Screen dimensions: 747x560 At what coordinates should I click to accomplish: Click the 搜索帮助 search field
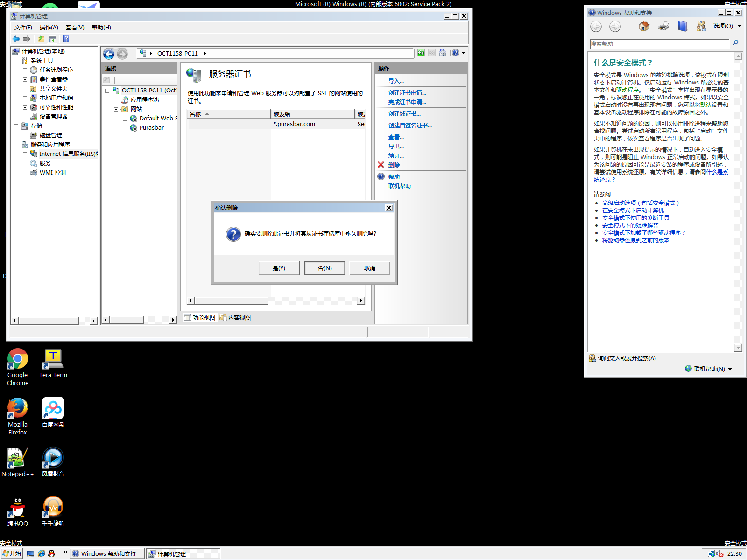pyautogui.click(x=658, y=44)
